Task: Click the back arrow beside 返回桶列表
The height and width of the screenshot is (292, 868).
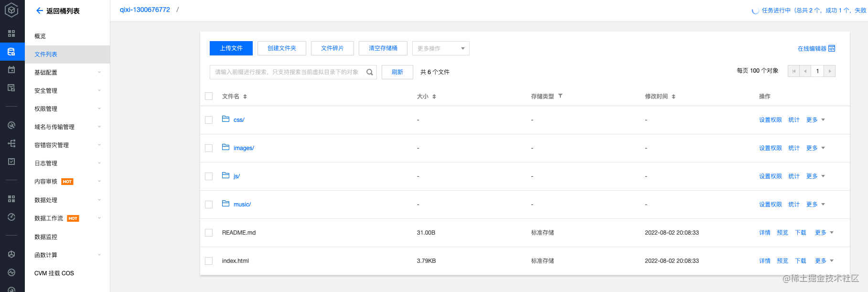Action: (x=40, y=11)
